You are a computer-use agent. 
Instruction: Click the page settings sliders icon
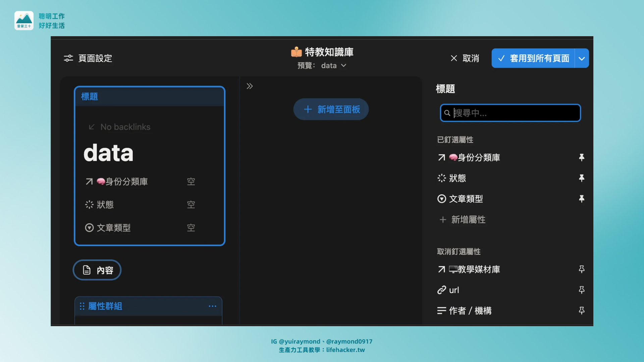pos(68,58)
